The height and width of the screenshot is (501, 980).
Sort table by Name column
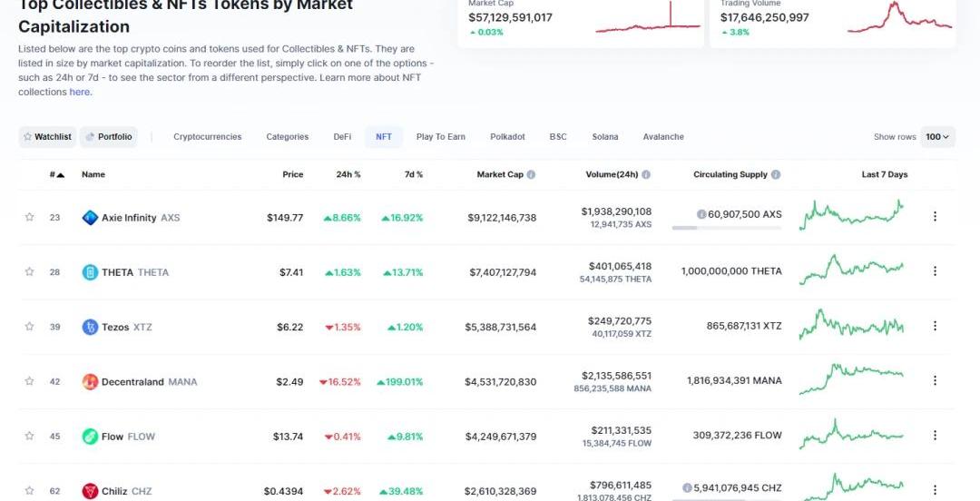(93, 174)
